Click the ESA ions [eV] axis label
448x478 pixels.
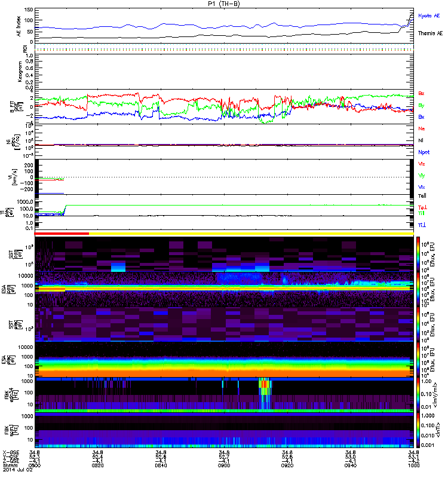[x=8, y=289]
